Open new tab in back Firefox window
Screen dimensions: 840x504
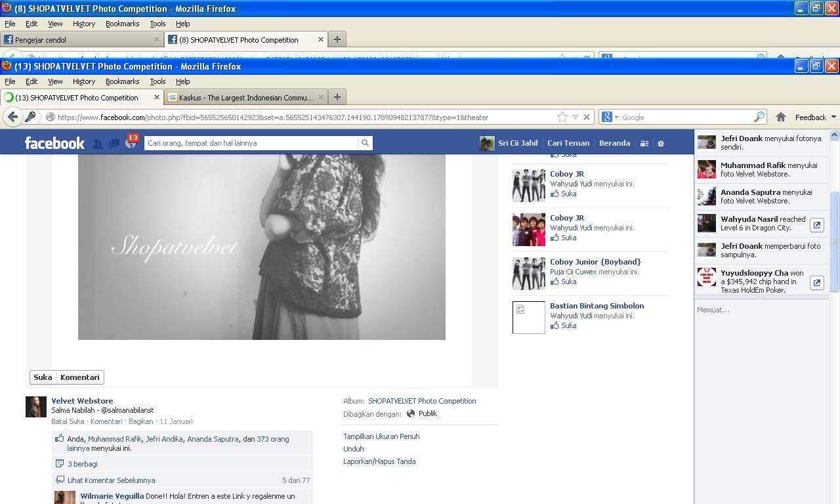click(x=337, y=39)
